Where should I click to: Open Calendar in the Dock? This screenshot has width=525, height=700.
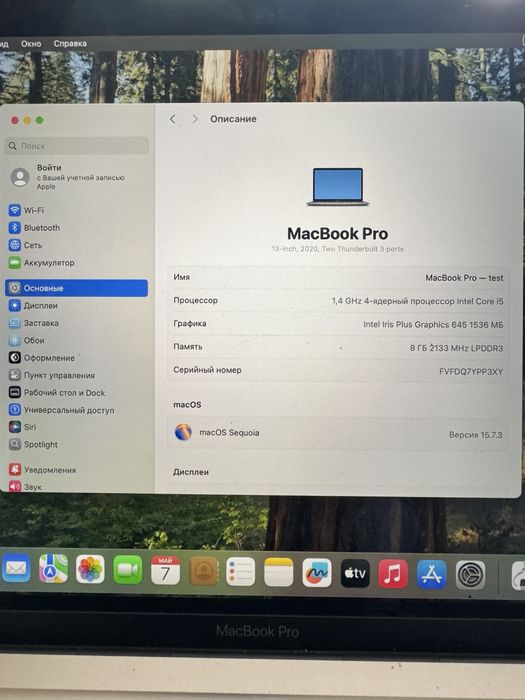(165, 570)
